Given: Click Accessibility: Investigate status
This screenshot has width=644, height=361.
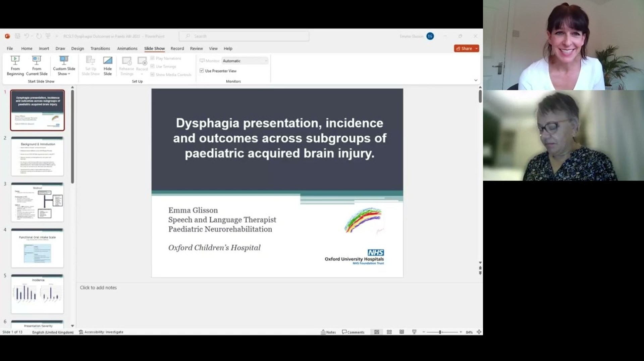Looking at the screenshot, I should [101, 332].
